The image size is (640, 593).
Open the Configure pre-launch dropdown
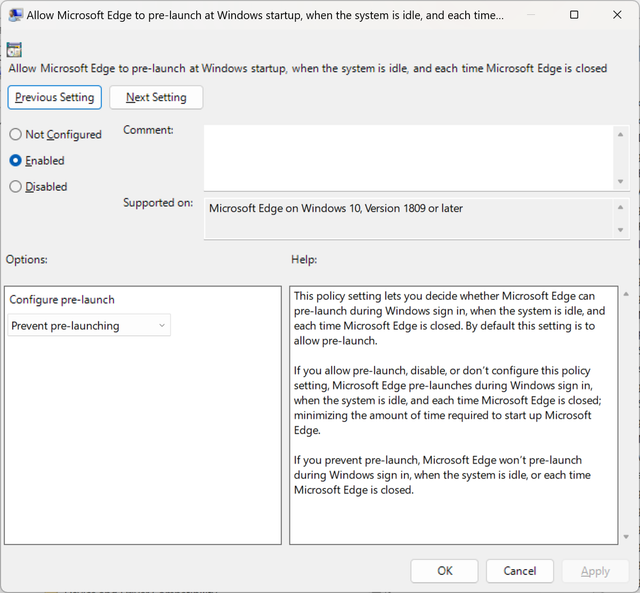pos(89,325)
